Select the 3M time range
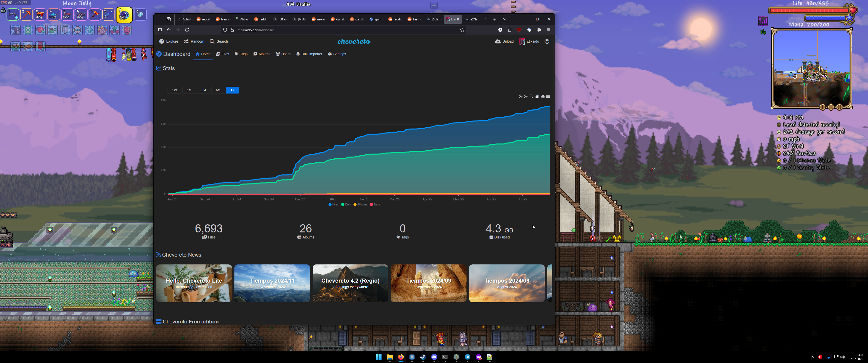 point(204,90)
